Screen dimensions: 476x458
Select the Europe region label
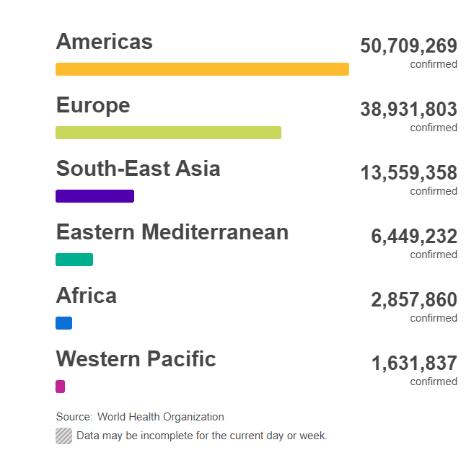[93, 106]
